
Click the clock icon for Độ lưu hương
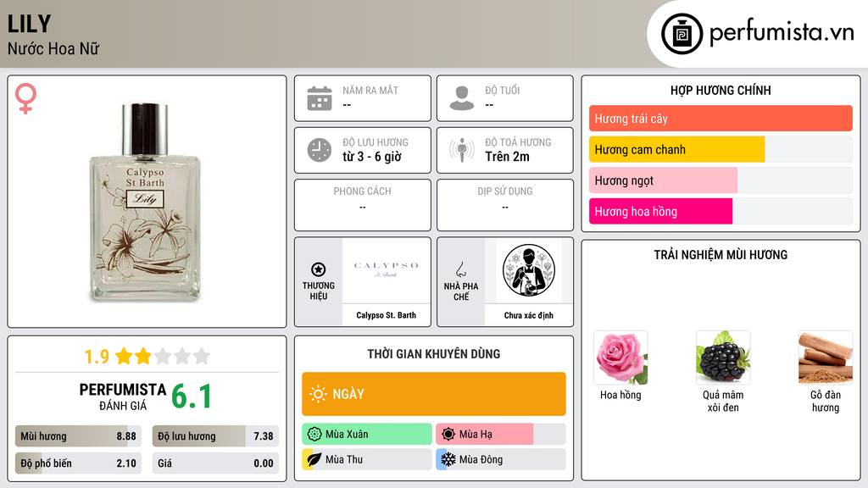tap(320, 150)
